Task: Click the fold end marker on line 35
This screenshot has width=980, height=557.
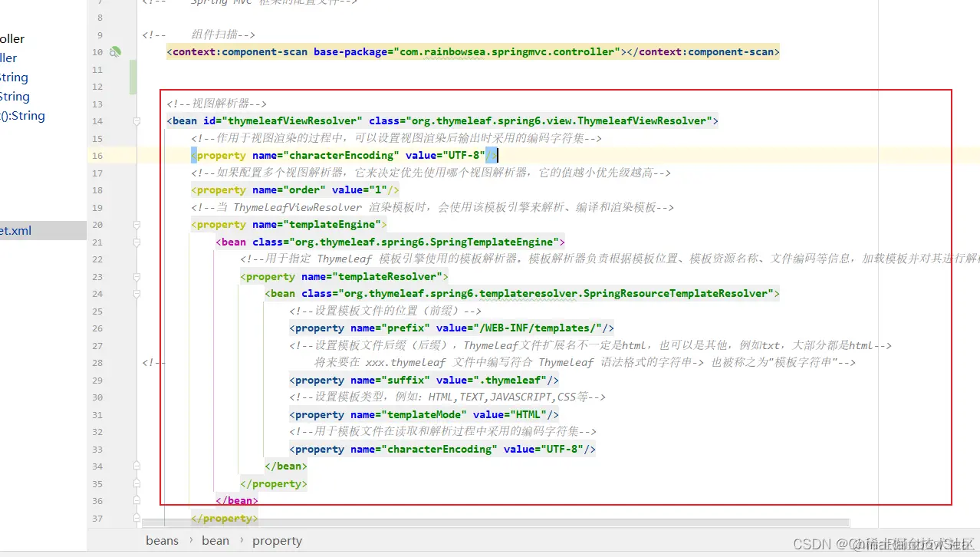Action: pyautogui.click(x=137, y=484)
